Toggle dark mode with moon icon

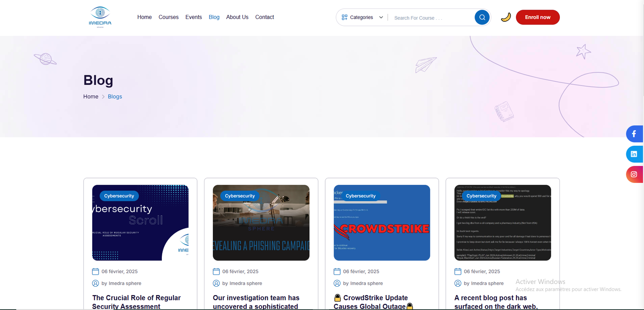(506, 17)
